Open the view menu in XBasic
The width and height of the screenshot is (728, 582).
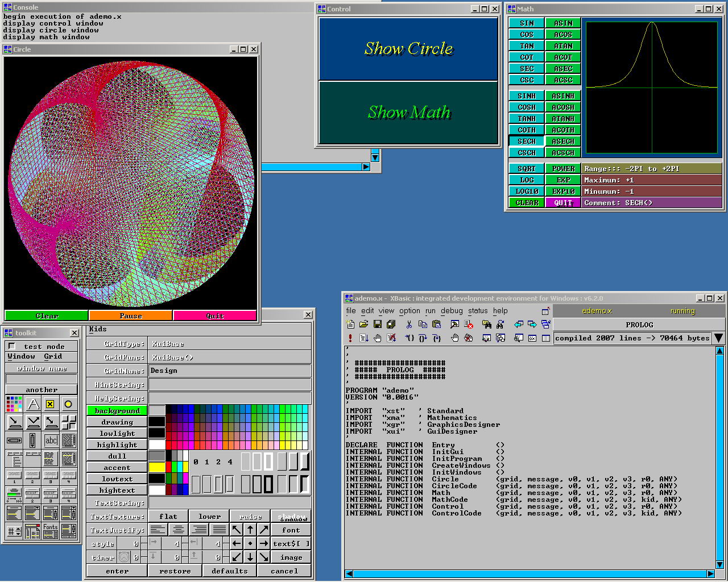(x=386, y=311)
